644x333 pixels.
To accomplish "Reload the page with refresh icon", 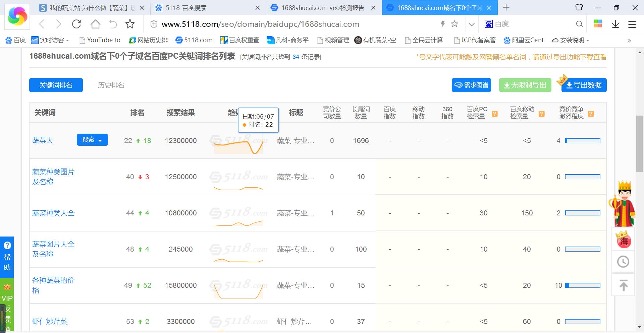I will (76, 24).
